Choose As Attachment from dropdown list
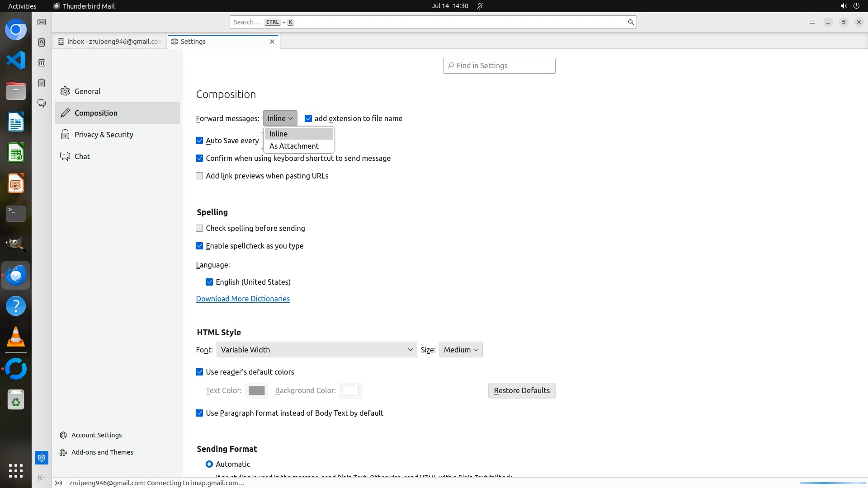Screen dimensions: 868x488 point(294,146)
